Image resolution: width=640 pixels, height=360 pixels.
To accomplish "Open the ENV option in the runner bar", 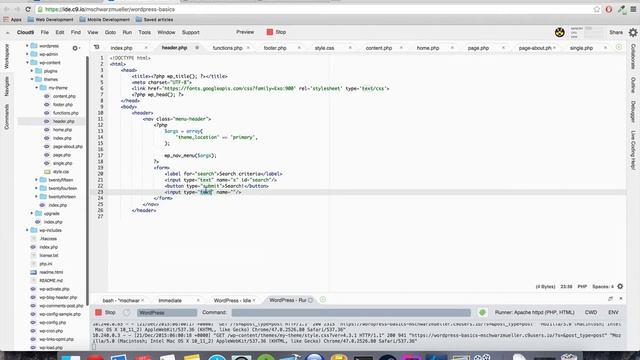I will pyautogui.click(x=613, y=312).
